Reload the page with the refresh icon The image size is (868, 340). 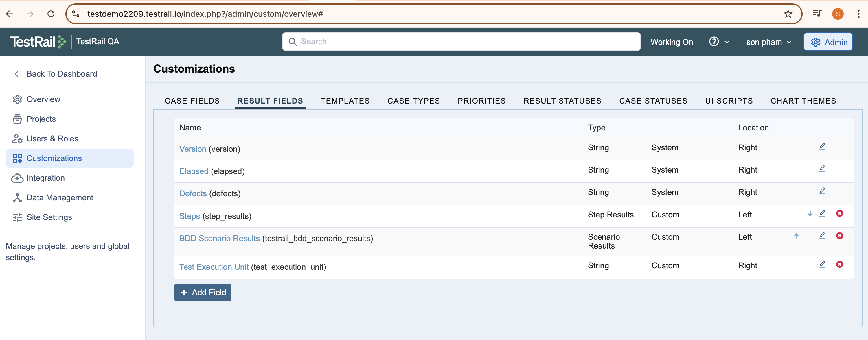51,14
